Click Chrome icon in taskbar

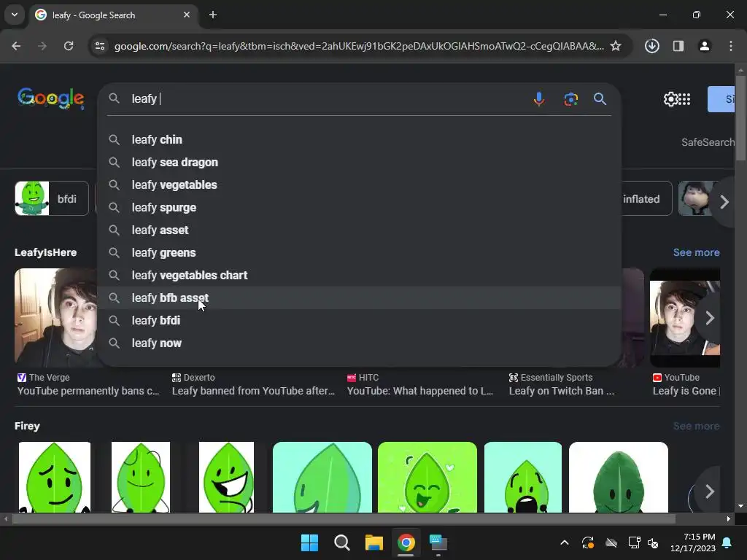(406, 542)
